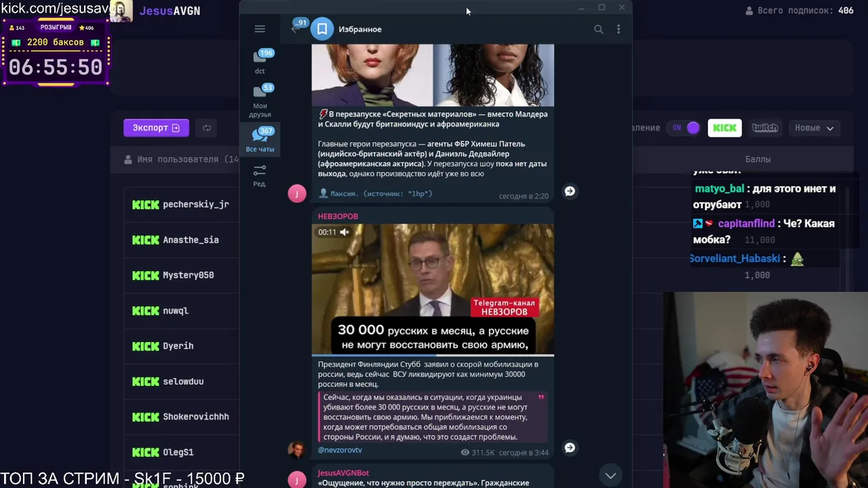Click the J avatar beside X-Files post

[x=297, y=193]
